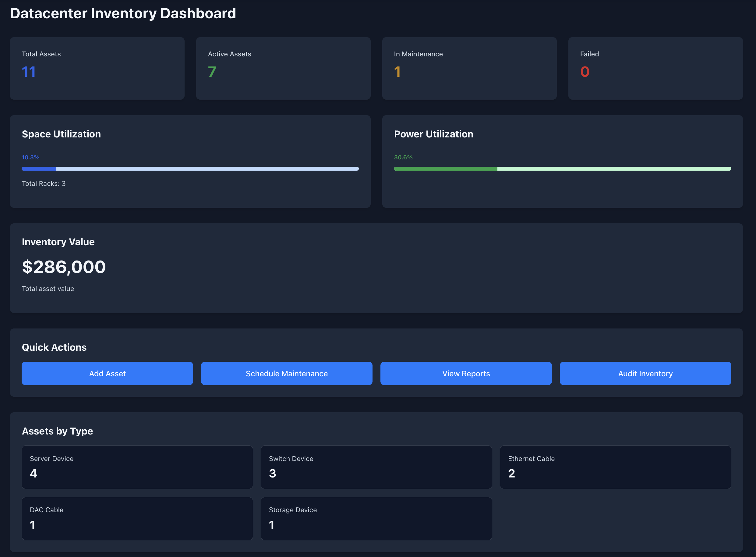The image size is (756, 557).
Task: Click the Total asset value amount
Action: (63, 267)
